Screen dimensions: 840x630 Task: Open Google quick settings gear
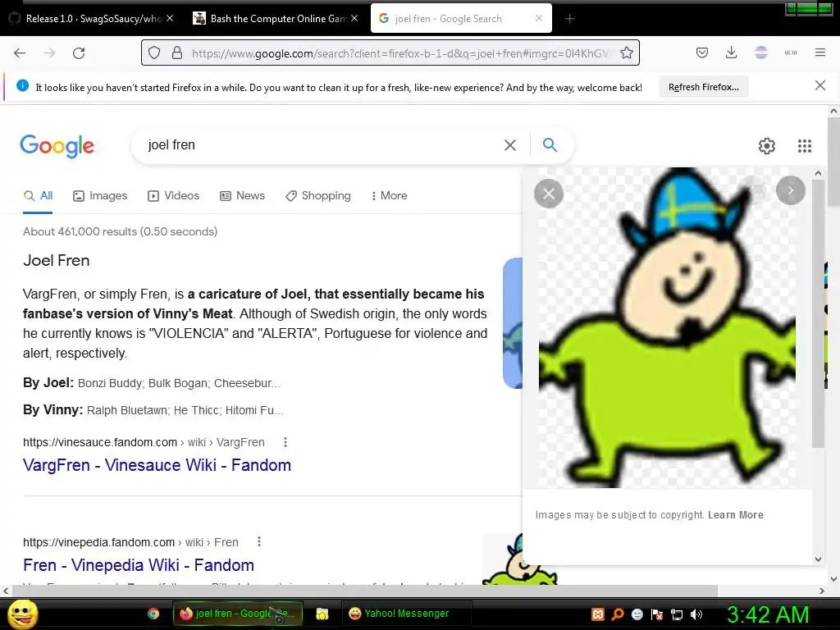tap(767, 146)
